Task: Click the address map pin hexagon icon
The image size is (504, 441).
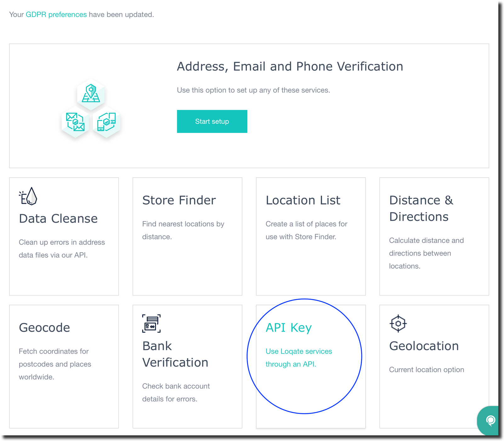Action: click(91, 94)
